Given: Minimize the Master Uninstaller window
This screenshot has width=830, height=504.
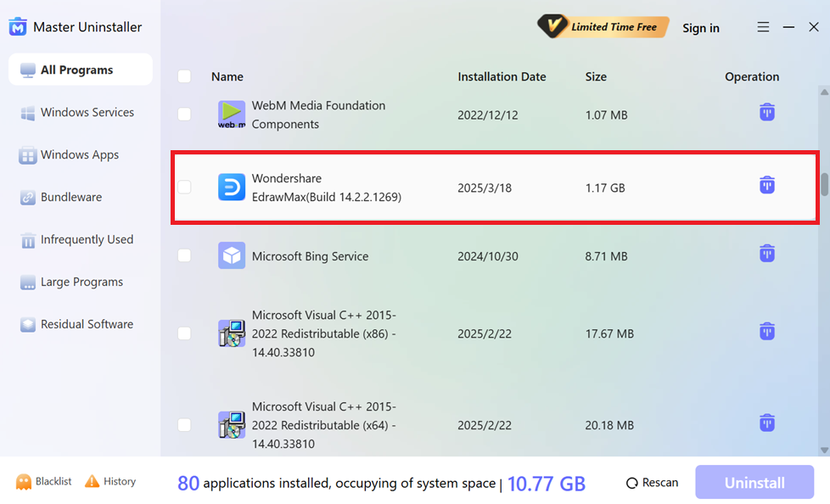Looking at the screenshot, I should point(788,27).
